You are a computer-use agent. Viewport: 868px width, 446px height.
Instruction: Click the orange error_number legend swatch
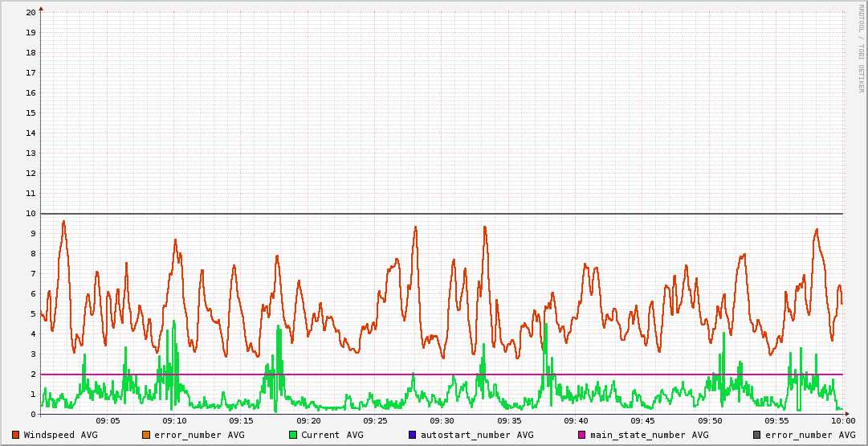145,435
